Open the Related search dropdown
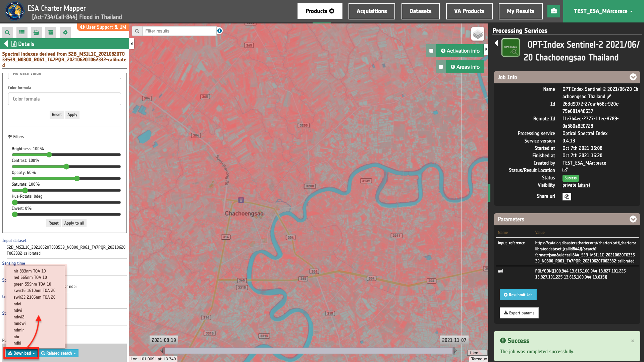The height and width of the screenshot is (362, 644). point(59,353)
